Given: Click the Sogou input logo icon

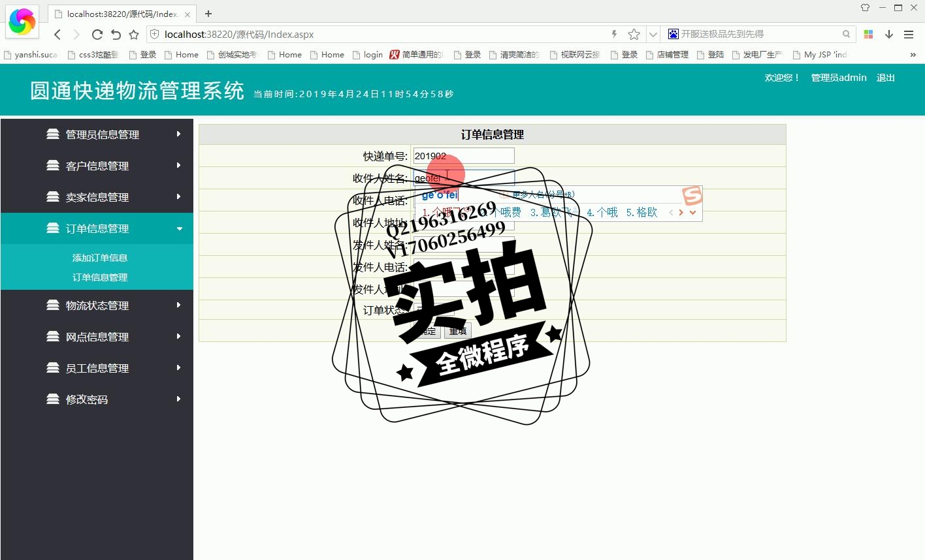Looking at the screenshot, I should click(692, 195).
